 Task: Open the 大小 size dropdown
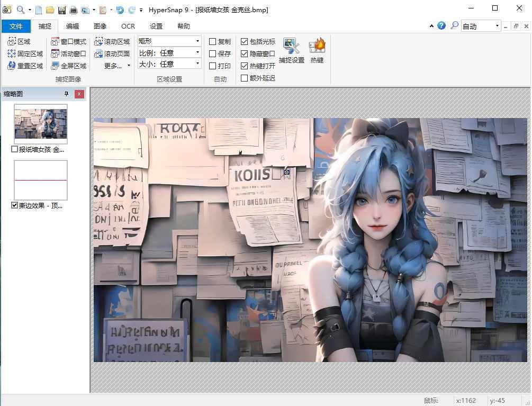pos(197,65)
